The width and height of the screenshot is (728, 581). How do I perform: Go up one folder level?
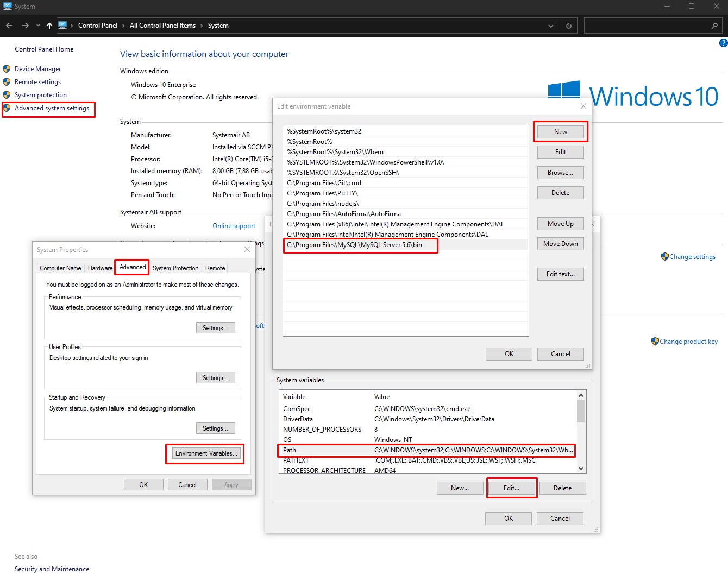pos(49,26)
